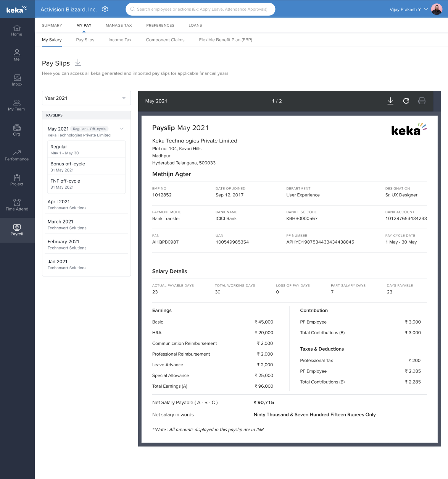The image size is (448, 479).
Task: Print the displayed payslip
Action: tap(422, 101)
